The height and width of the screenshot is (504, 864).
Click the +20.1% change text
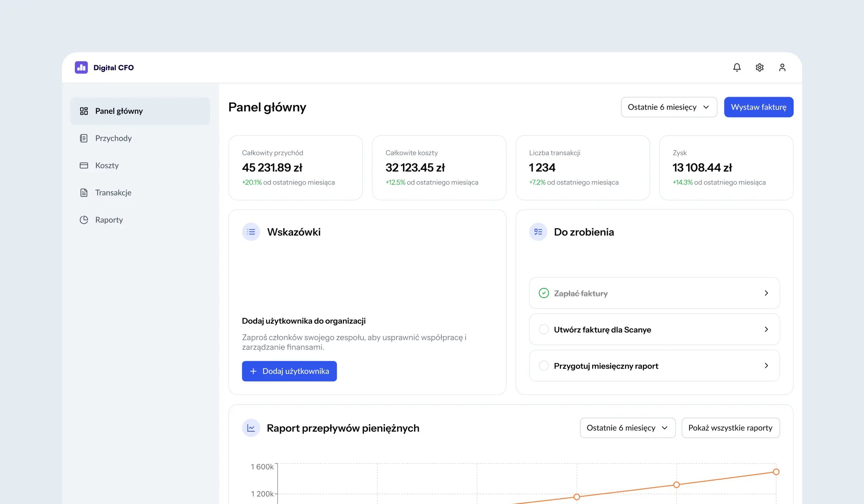click(x=252, y=182)
